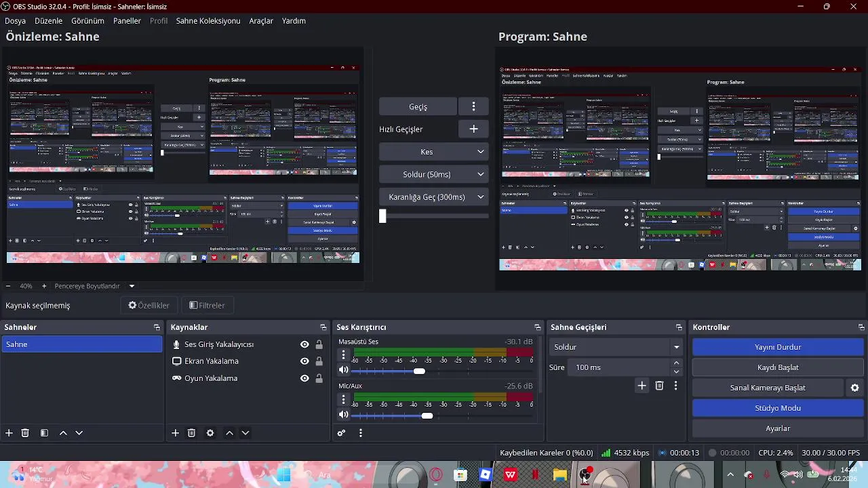Increase Süre duration with up stepper

[x=676, y=363]
